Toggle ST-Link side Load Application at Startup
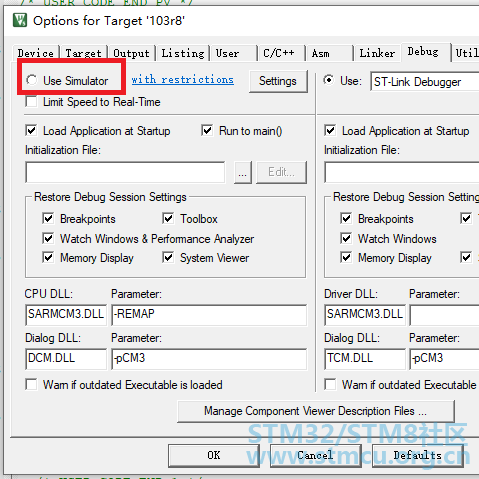This screenshot has height=479, width=479. 330,130
